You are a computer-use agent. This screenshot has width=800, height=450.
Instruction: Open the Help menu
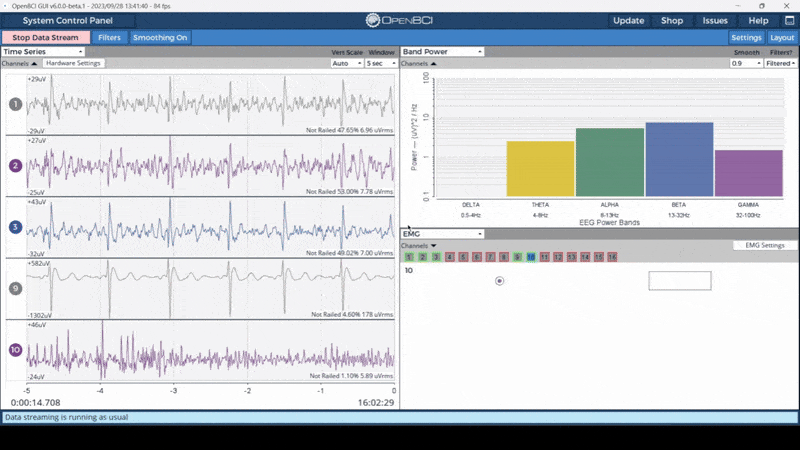click(x=758, y=20)
